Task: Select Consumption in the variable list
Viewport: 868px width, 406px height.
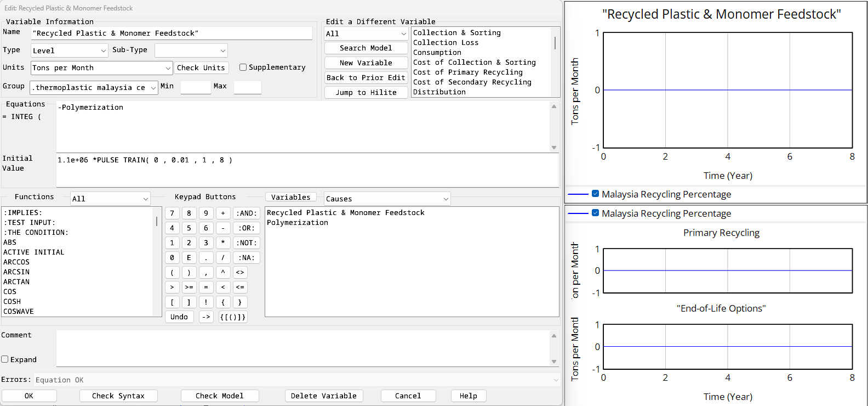Action: tap(437, 53)
